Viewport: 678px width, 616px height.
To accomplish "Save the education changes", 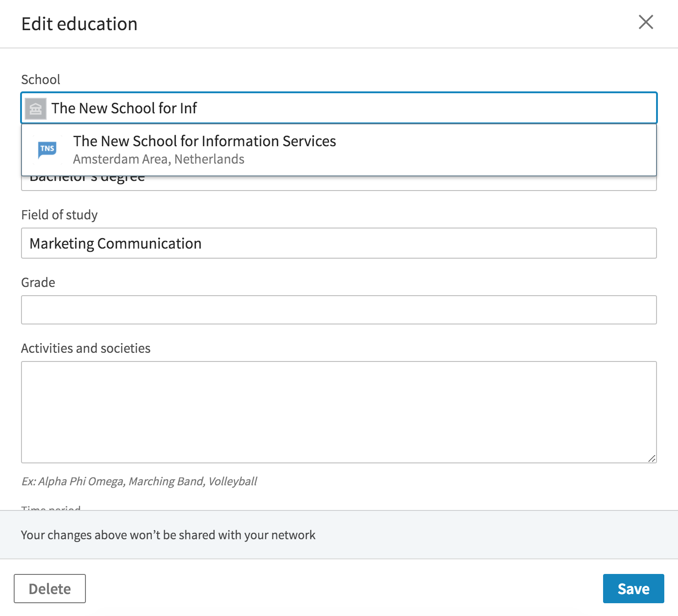I will point(633,589).
